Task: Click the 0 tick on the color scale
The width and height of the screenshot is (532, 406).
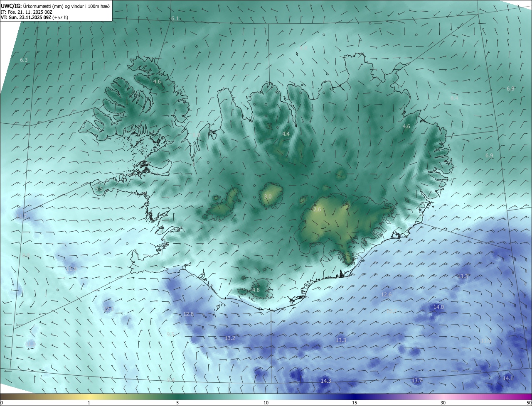Action: tap(2, 403)
